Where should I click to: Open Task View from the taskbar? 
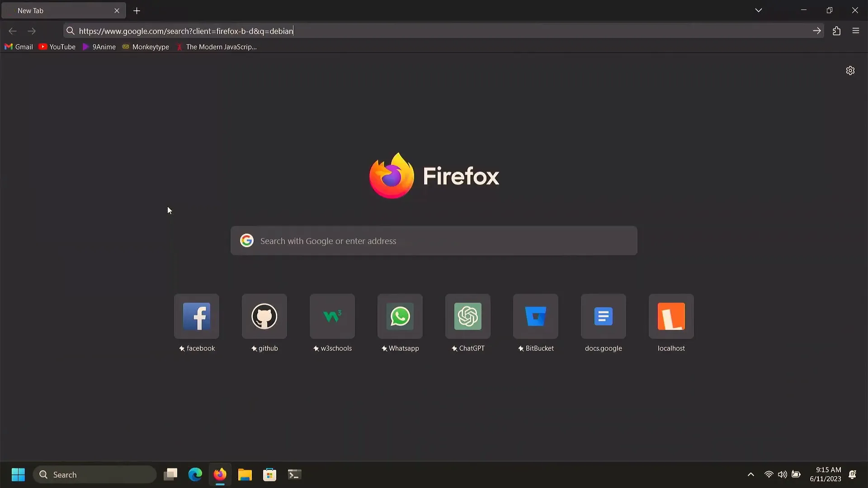(170, 474)
